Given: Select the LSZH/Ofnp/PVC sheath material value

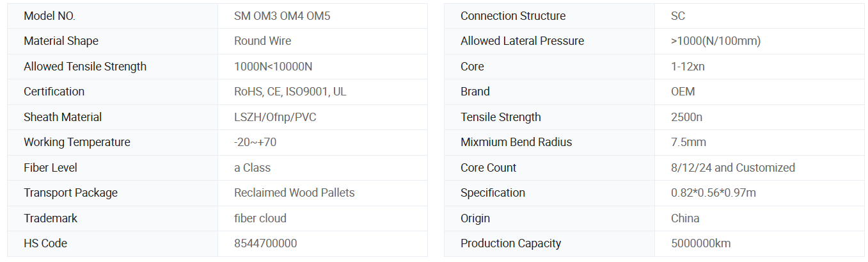Looking at the screenshot, I should tap(275, 117).
